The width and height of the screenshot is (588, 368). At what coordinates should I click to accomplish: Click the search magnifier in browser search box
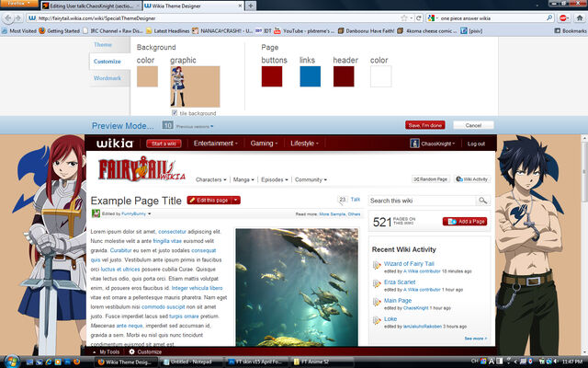549,18
